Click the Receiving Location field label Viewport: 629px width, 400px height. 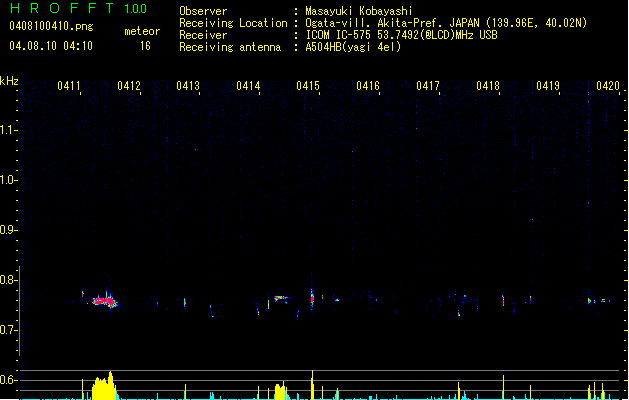coord(233,23)
